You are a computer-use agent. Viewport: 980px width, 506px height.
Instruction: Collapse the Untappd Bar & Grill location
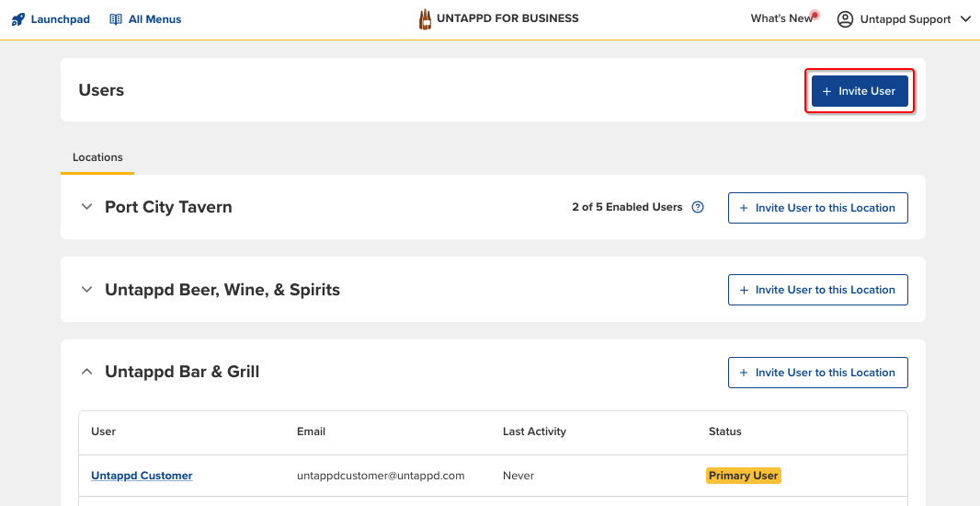86,373
